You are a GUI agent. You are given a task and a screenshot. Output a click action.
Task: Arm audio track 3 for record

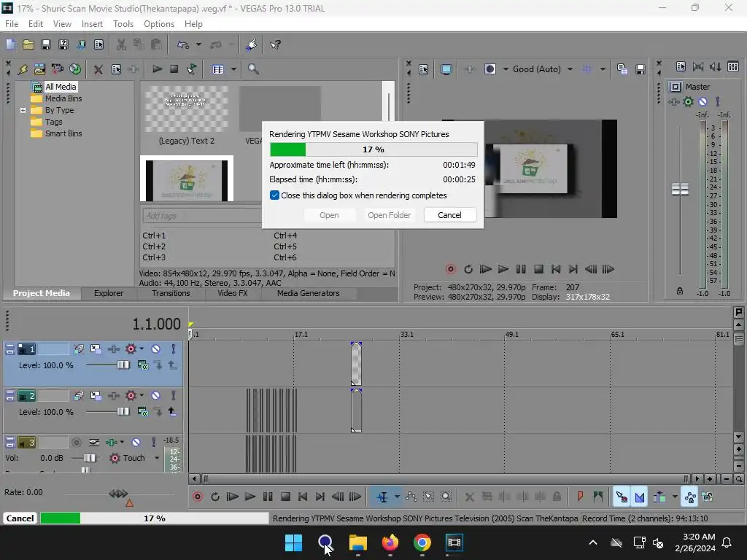(76, 443)
